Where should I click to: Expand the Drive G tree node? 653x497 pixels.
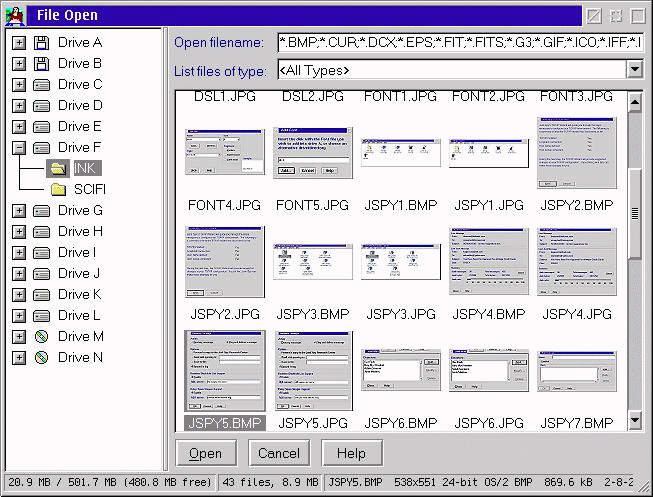point(18,211)
